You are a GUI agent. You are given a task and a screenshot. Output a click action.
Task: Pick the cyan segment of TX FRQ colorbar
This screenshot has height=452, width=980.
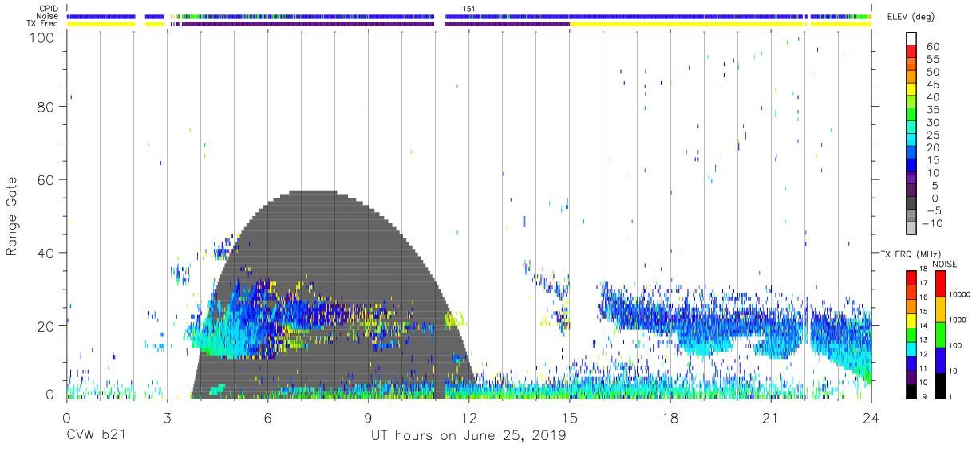tap(911, 348)
